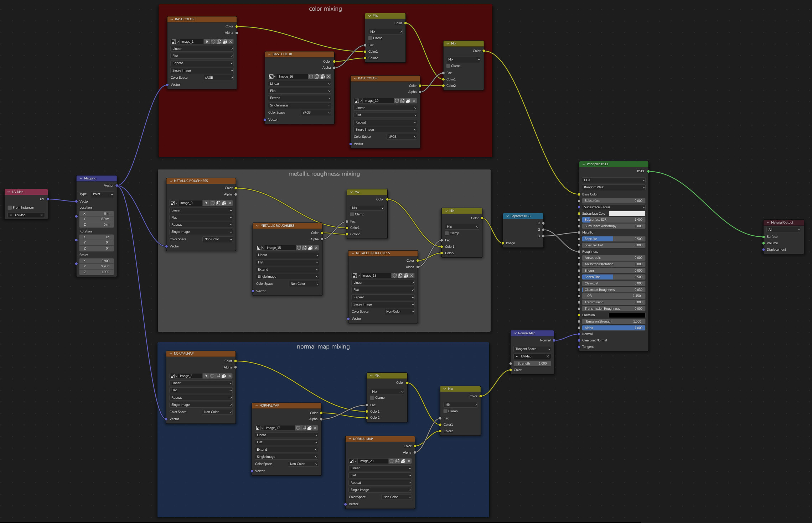Toggle fake user shield for Image_18
This screenshot has width=812, height=523.
coord(394,276)
